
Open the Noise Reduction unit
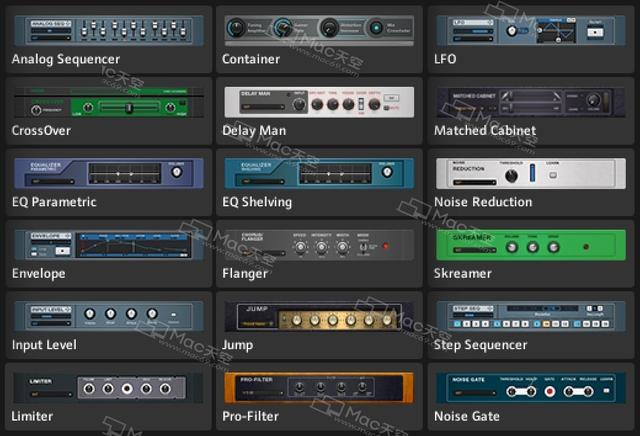coord(531,182)
